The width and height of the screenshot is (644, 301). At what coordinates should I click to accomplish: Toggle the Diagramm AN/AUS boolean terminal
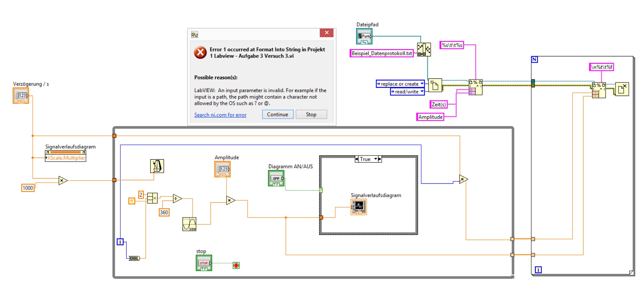coord(276,179)
